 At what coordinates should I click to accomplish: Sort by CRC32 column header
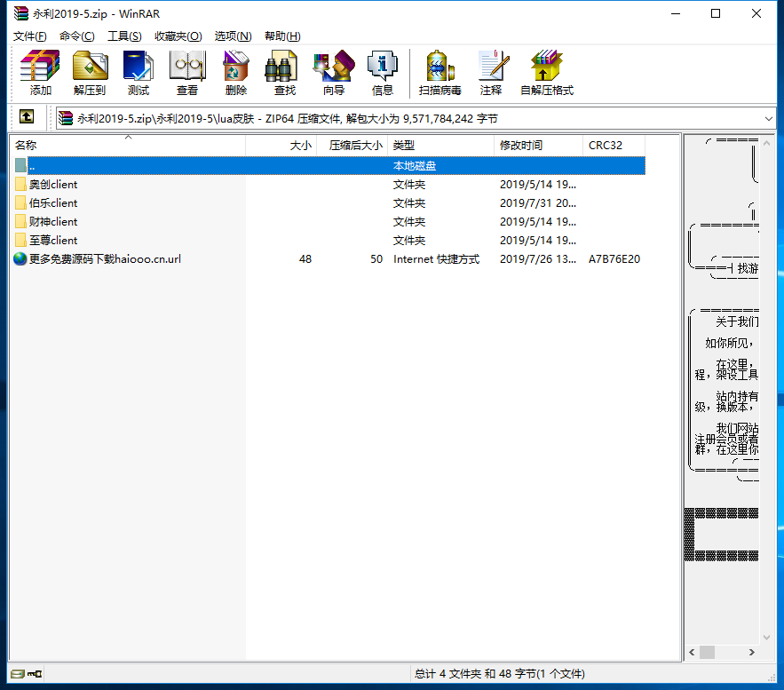click(x=614, y=146)
